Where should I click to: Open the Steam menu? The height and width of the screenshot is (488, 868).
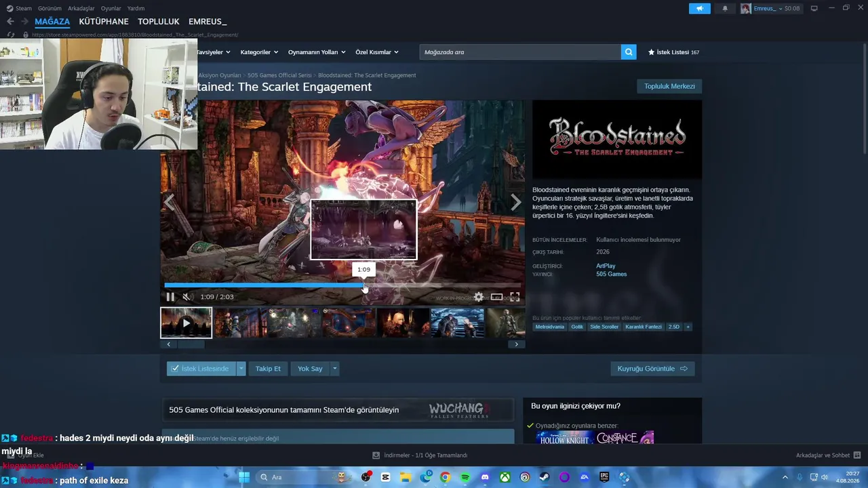coord(20,8)
